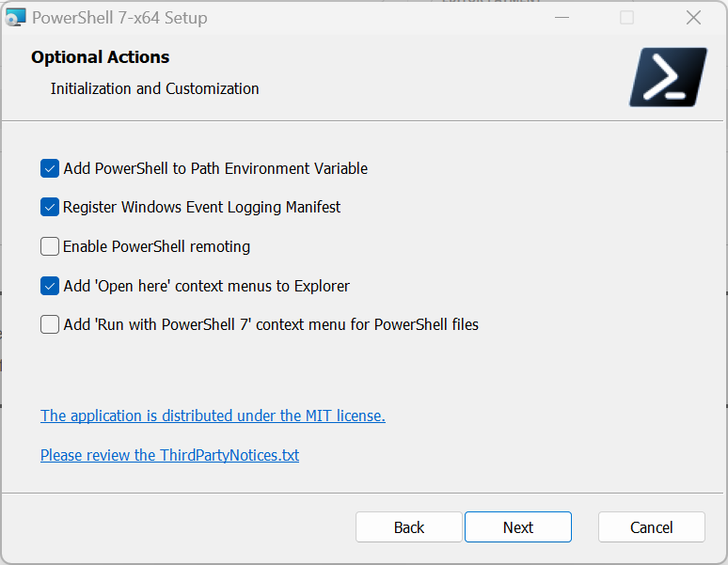The image size is (728, 565).
Task: Open the MIT license link
Action: pos(213,416)
